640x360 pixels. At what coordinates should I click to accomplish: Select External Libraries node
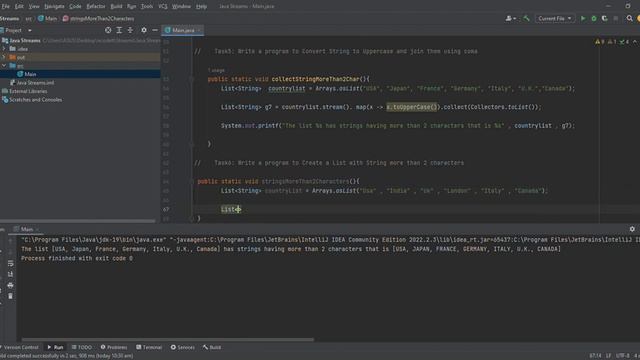[x=24, y=91]
